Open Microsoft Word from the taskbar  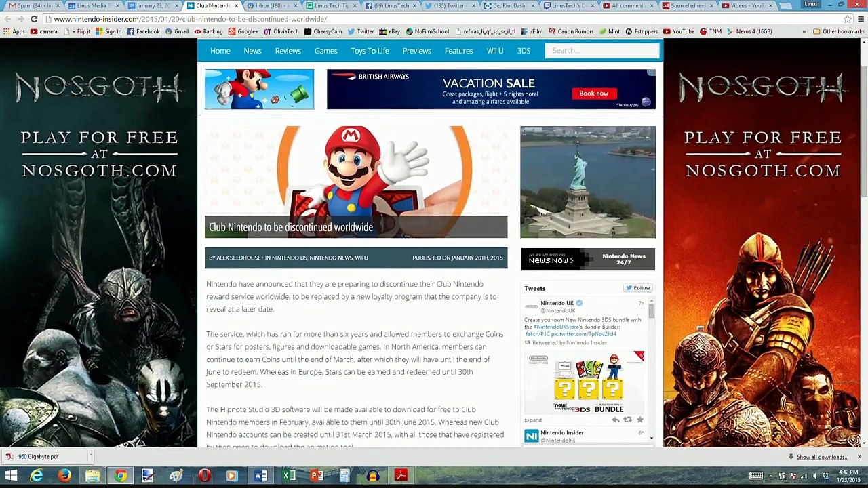(x=260, y=476)
